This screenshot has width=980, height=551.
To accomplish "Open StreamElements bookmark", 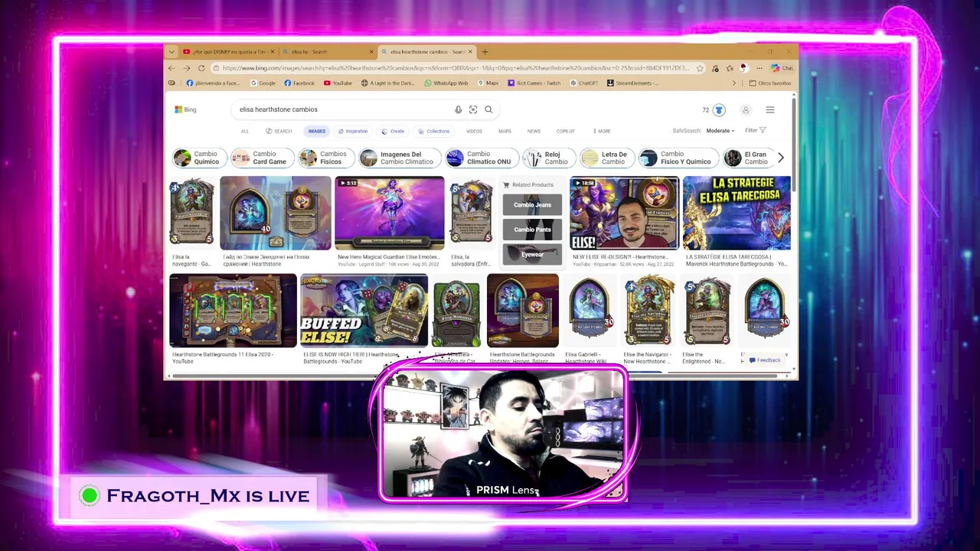I will [632, 83].
